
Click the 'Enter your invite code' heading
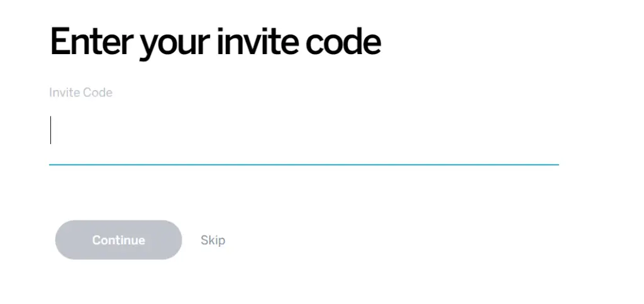click(x=215, y=42)
